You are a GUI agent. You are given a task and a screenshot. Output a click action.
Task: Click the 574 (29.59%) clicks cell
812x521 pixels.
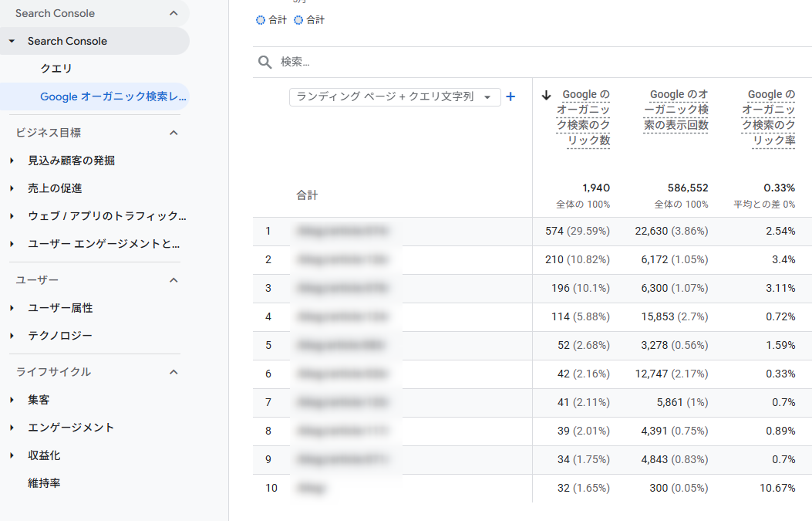click(x=578, y=232)
